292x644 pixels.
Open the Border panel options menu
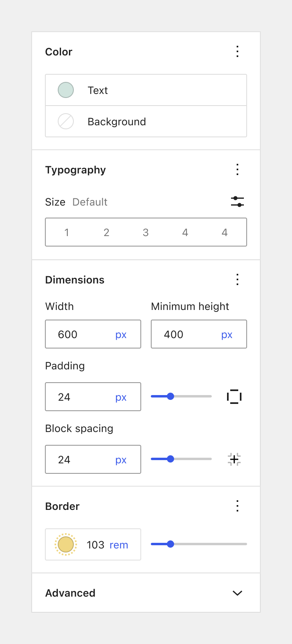tap(237, 506)
